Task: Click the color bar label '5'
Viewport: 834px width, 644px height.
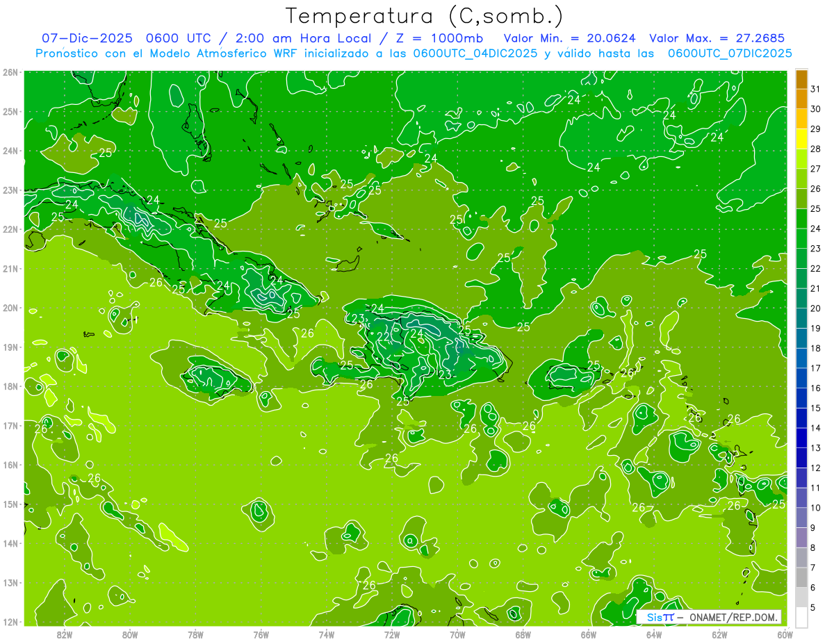Action: click(x=813, y=608)
